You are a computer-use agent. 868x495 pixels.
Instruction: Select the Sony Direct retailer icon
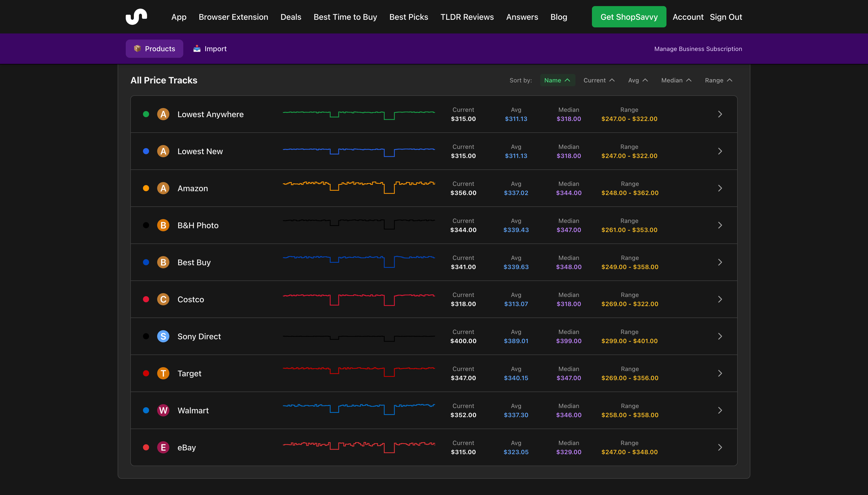tap(163, 336)
